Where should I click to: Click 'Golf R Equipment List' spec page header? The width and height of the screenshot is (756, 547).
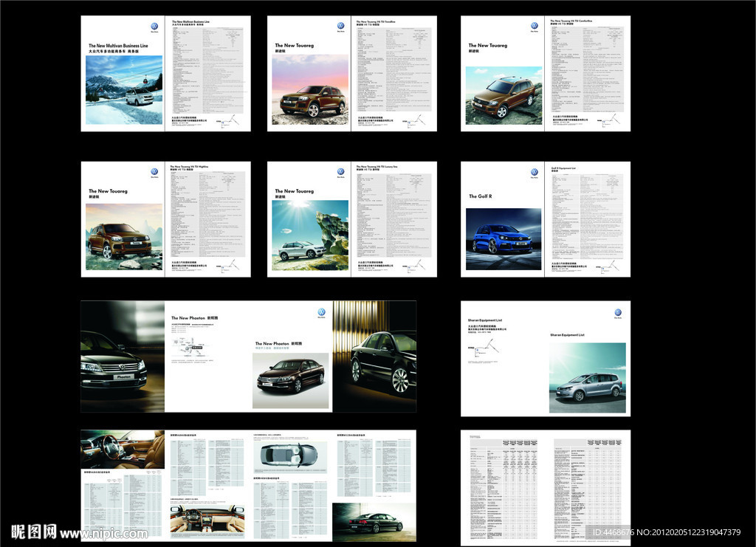563,168
